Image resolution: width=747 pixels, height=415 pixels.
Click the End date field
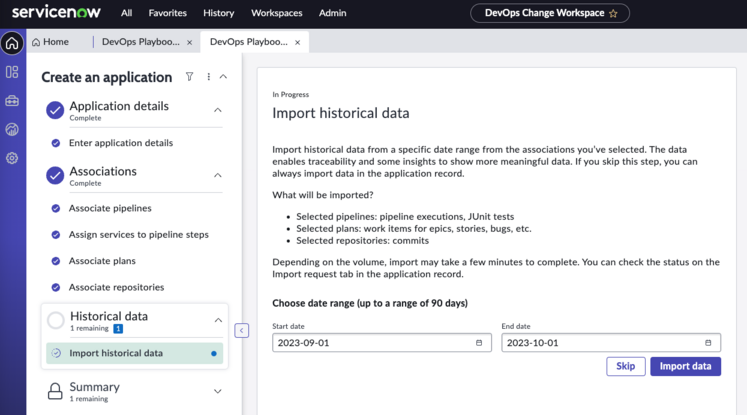coord(611,343)
